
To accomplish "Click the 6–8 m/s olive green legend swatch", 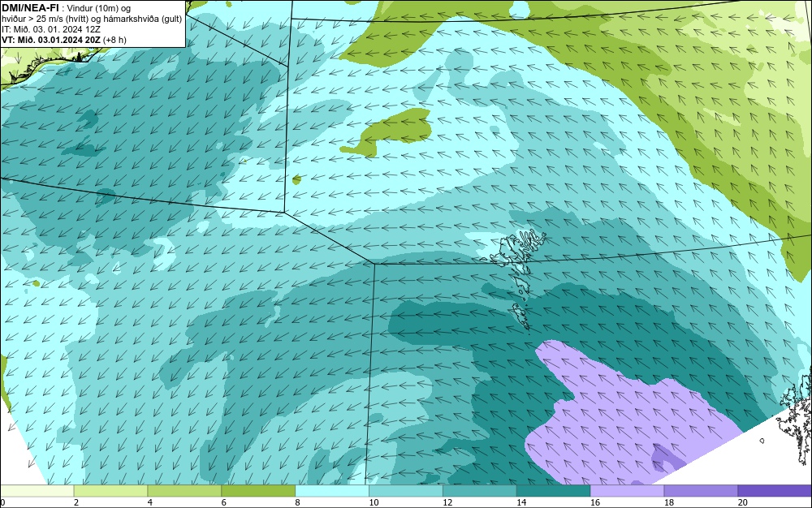I will (x=258, y=490).
